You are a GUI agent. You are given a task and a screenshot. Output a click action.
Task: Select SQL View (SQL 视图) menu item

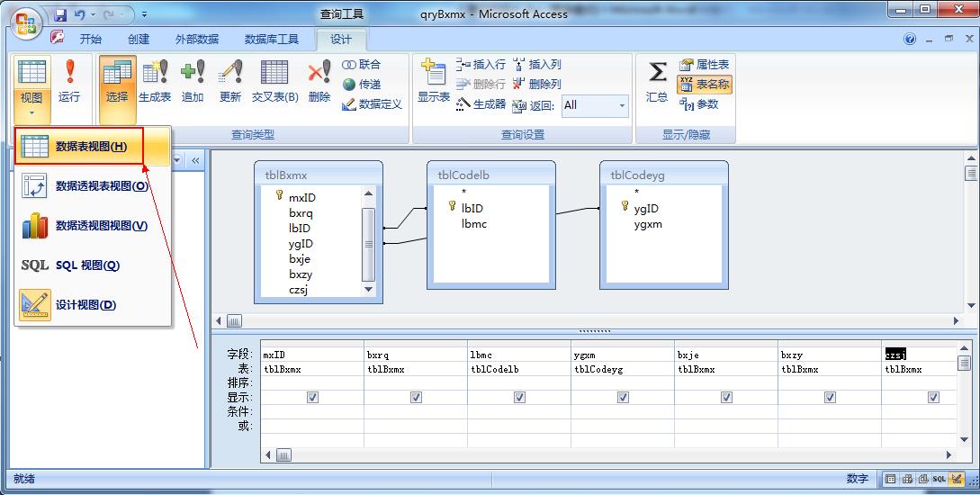coord(93,265)
